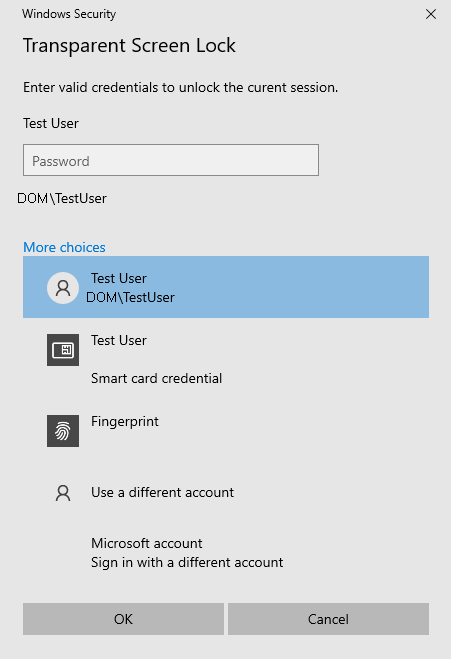This screenshot has height=659, width=451.
Task: Choose the smart card credential icon
Action: point(63,350)
